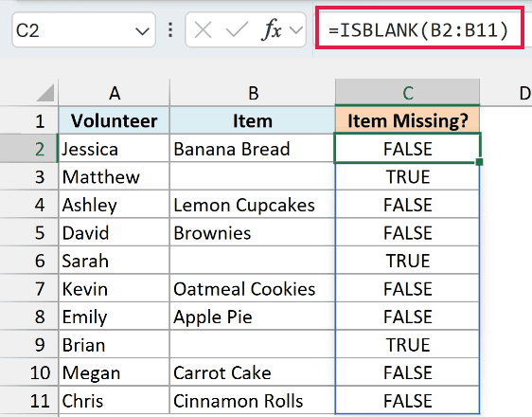Select the Oatmeal Cookies cell
The height and width of the screenshot is (417, 532).
point(253,289)
